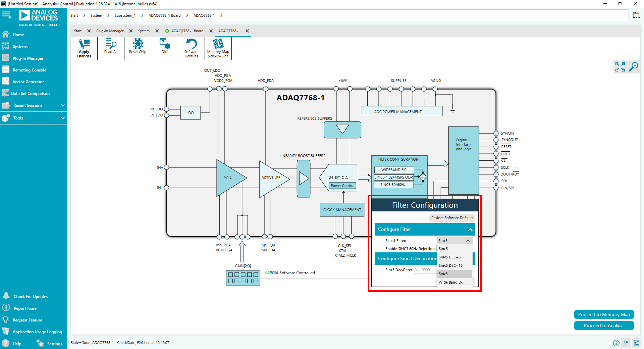The image size is (644, 349).
Task: Open the Select Filter dropdown
Action: tap(454, 240)
